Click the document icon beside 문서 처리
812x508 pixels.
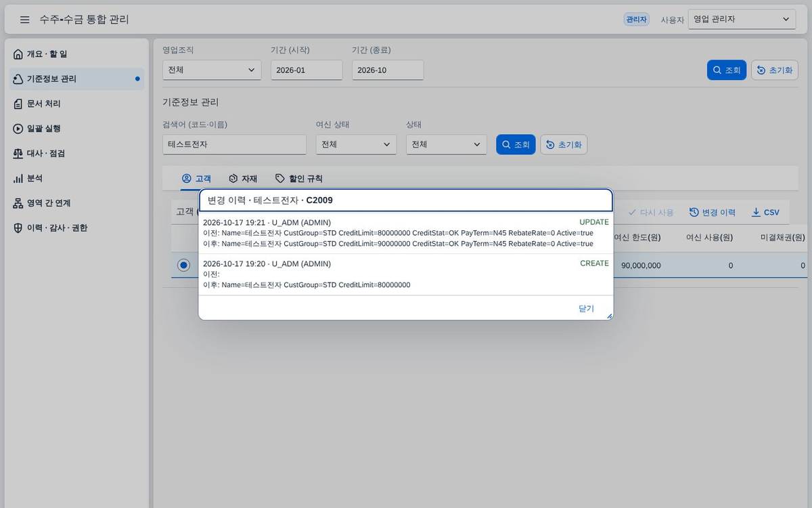(x=18, y=104)
